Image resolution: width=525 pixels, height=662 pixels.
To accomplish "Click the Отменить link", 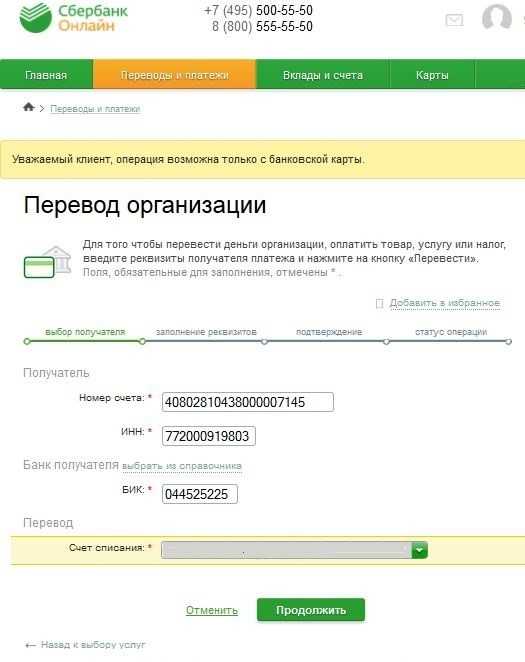I will point(211,610).
